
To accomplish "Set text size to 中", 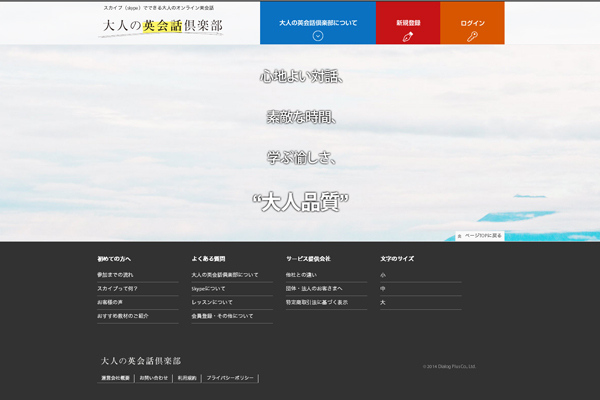I will pyautogui.click(x=383, y=288).
